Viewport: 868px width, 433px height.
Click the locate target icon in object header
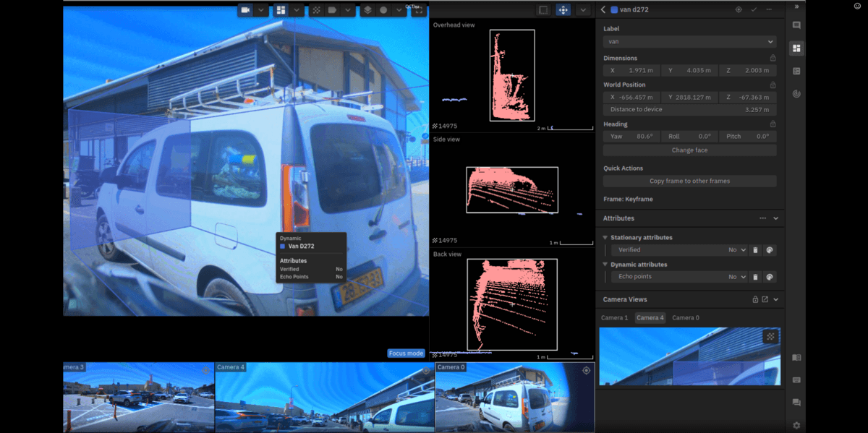tap(739, 9)
